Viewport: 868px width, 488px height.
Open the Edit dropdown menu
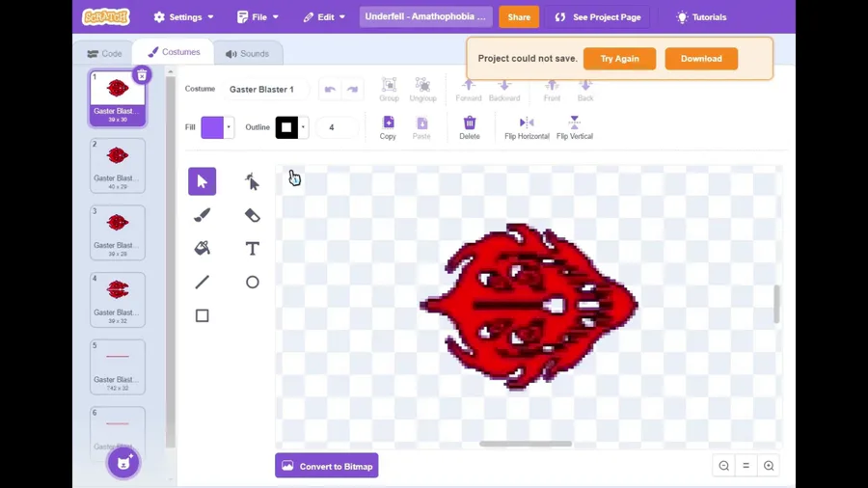(324, 17)
